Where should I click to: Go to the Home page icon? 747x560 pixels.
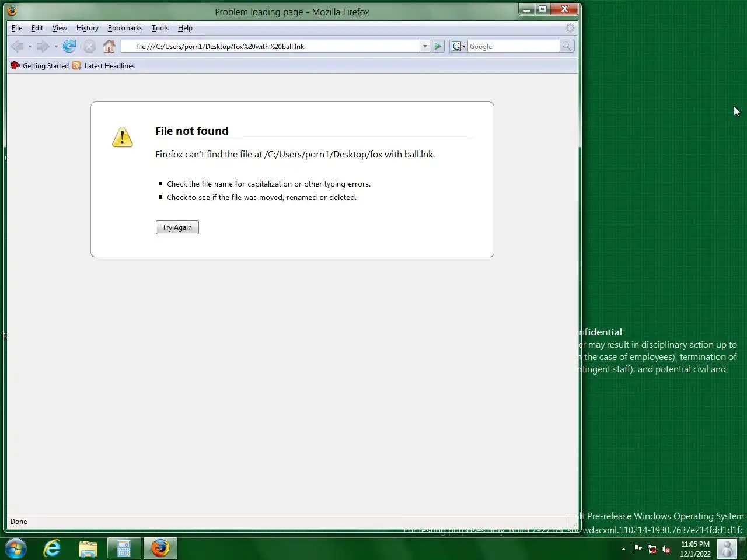point(109,46)
